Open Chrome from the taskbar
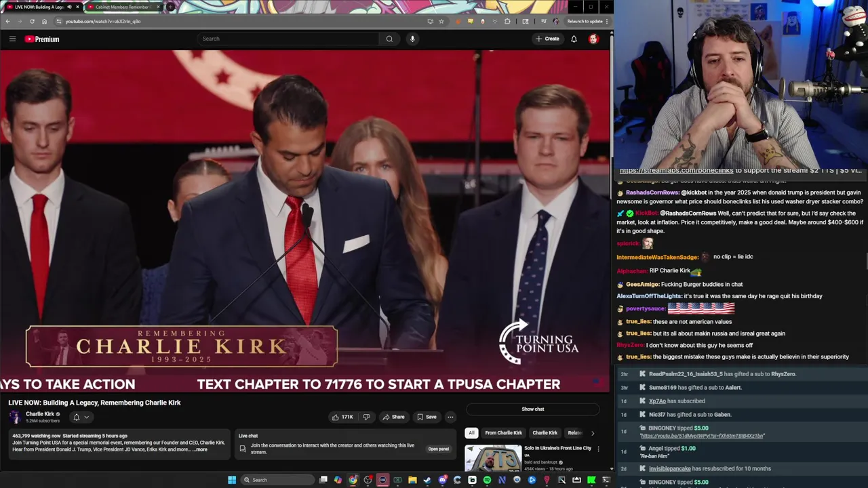Screen dimensions: 868x488 (x=353, y=480)
